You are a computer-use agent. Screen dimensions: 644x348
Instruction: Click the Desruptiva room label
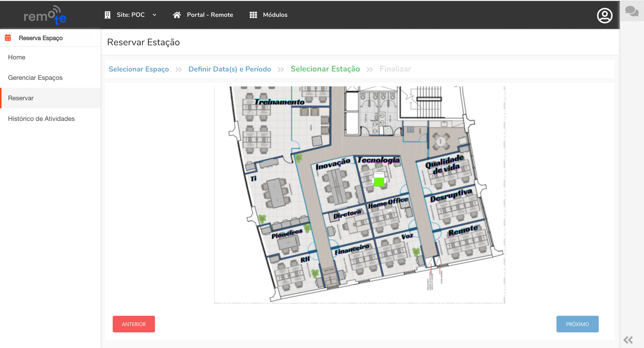coord(451,195)
